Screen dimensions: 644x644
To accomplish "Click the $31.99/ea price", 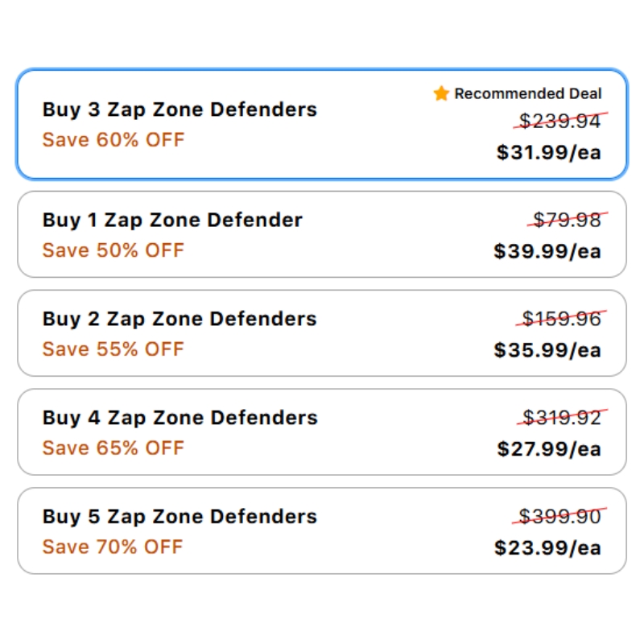I will [549, 152].
